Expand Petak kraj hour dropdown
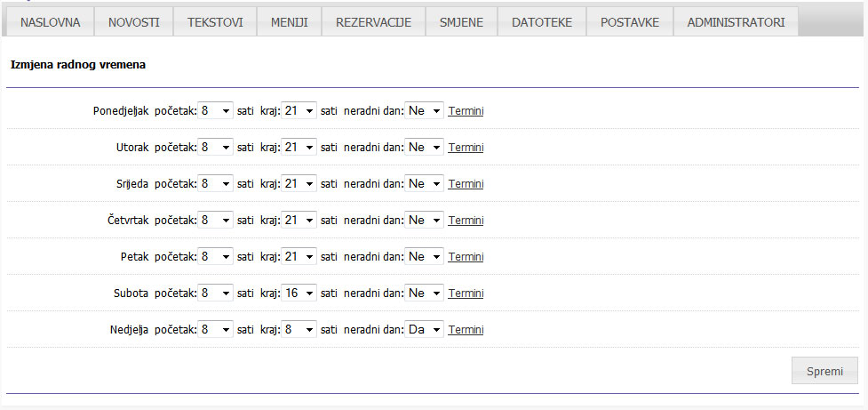This screenshot has height=410, width=868. click(299, 257)
